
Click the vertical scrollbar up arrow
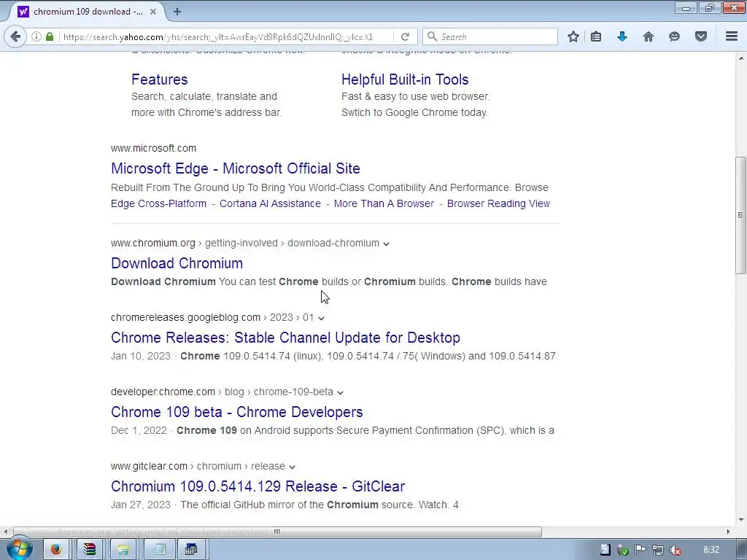click(x=740, y=58)
